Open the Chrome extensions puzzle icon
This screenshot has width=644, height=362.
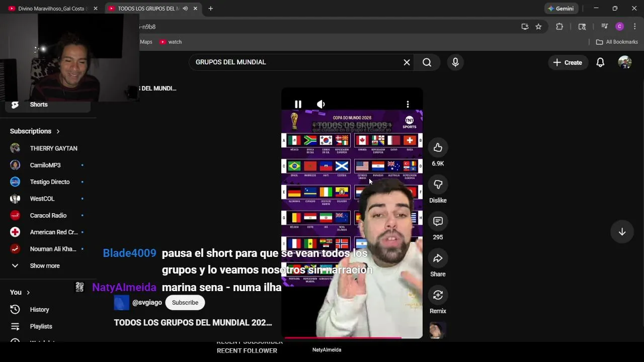coord(559,27)
